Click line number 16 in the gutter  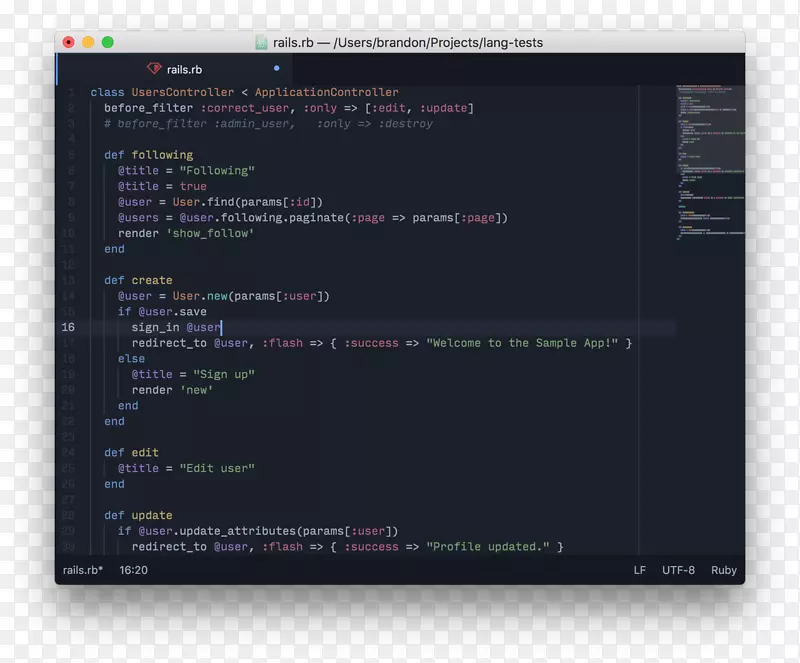[x=68, y=327]
